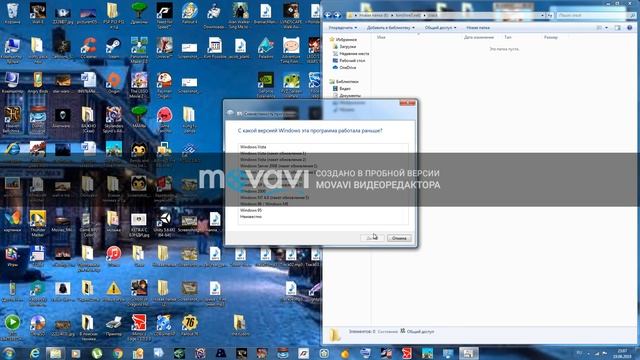Open the Windows Start menu orb

[8, 353]
